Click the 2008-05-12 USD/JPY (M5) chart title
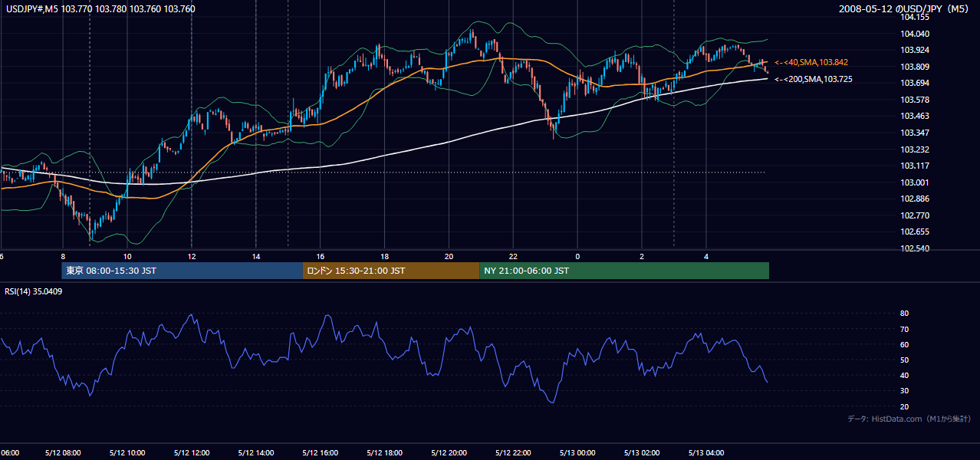The height and width of the screenshot is (460, 980). tap(905, 9)
